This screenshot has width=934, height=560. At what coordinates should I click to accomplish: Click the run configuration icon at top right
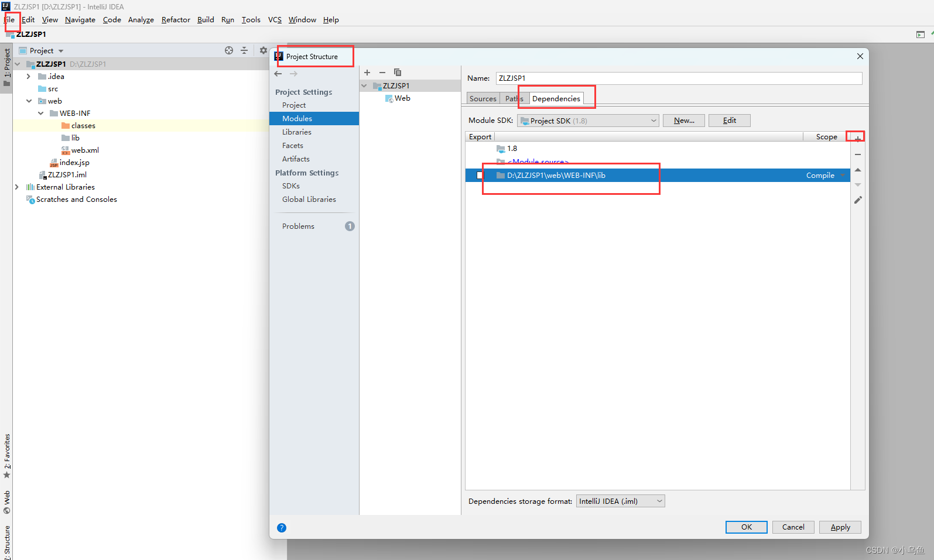921,35
